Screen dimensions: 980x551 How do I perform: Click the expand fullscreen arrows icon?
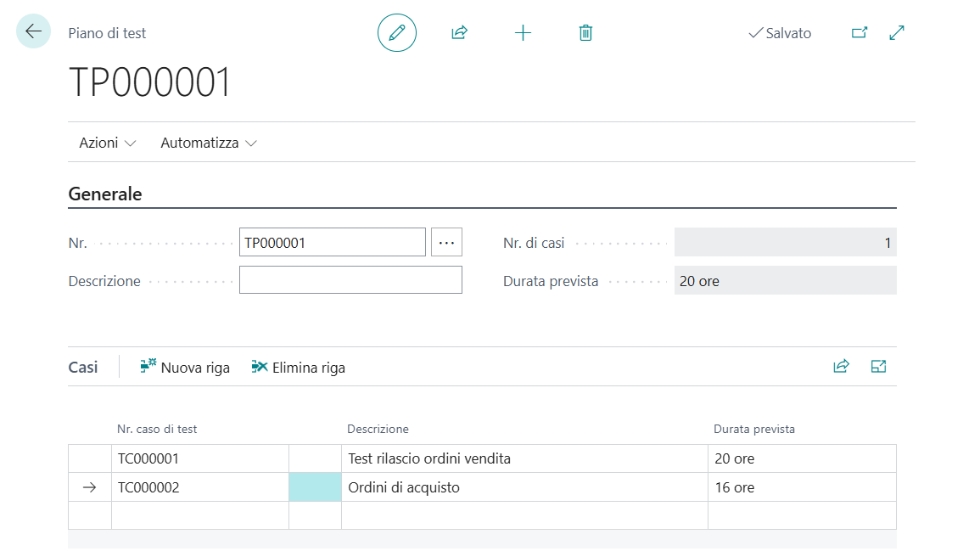point(897,33)
